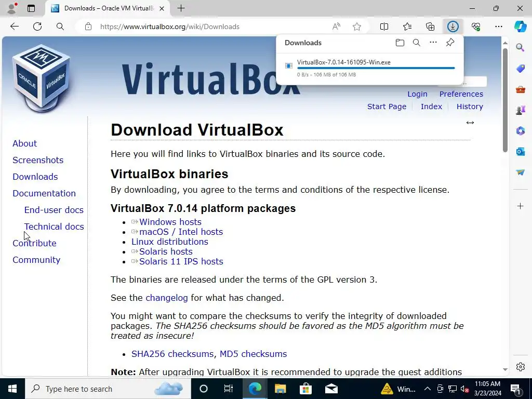Open the sidebar Tools briefcase icon
Viewport: 532px width, 399px height.
click(x=521, y=89)
